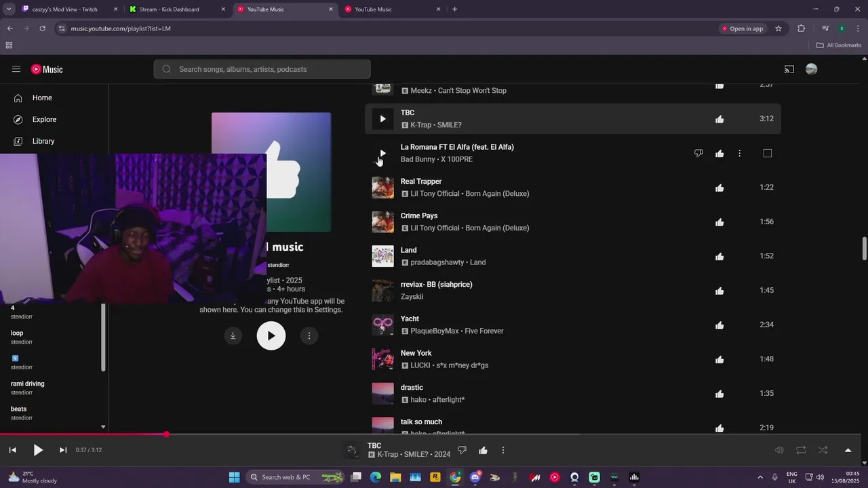Viewport: 868px width, 488px height.
Task: Unlike Yacht by PlaqueBoyMax
Action: point(719,325)
